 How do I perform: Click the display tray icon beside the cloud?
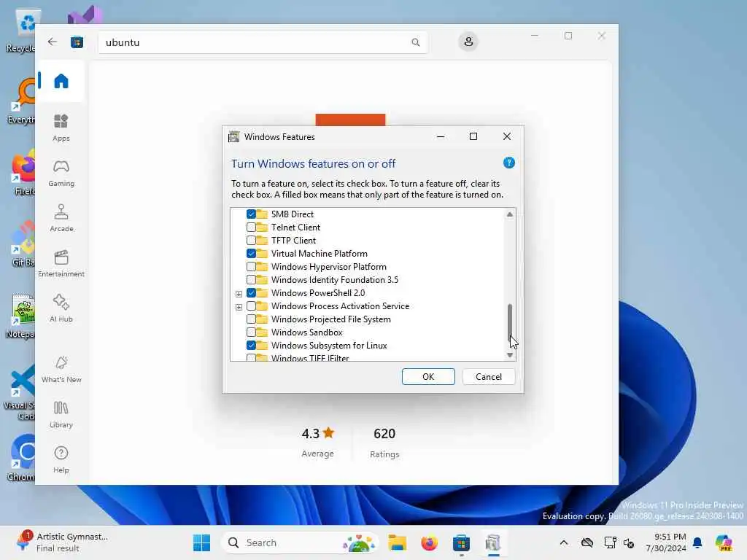[610, 542]
